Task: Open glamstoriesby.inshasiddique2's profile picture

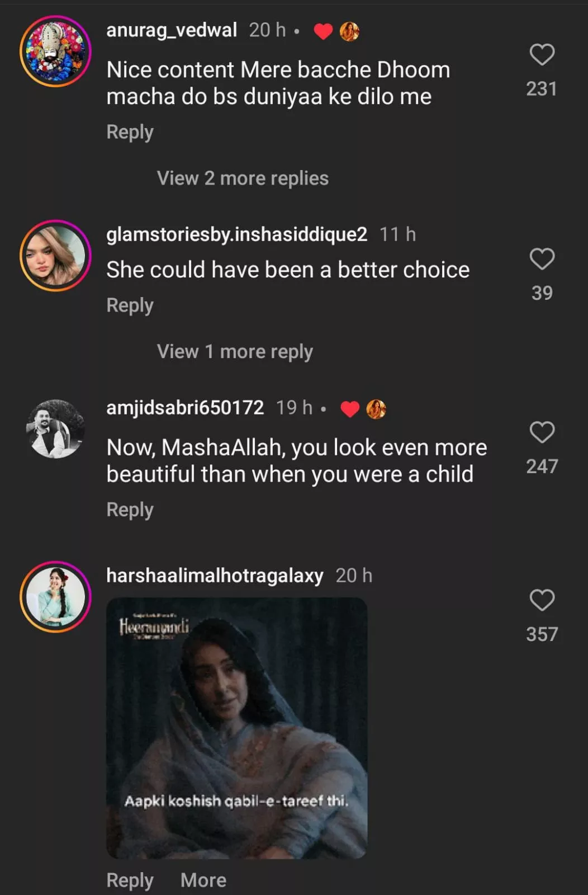Action: pyautogui.click(x=55, y=256)
